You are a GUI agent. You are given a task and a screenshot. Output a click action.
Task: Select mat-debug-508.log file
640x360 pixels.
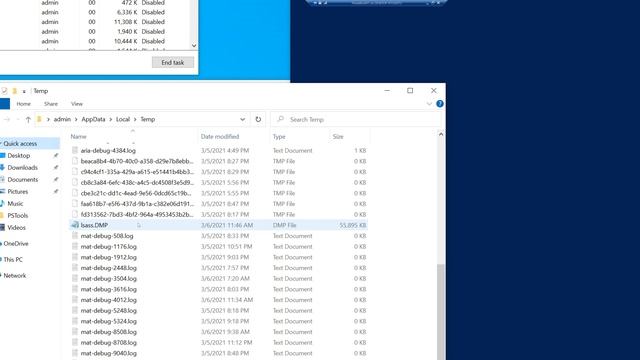(x=218, y=236)
